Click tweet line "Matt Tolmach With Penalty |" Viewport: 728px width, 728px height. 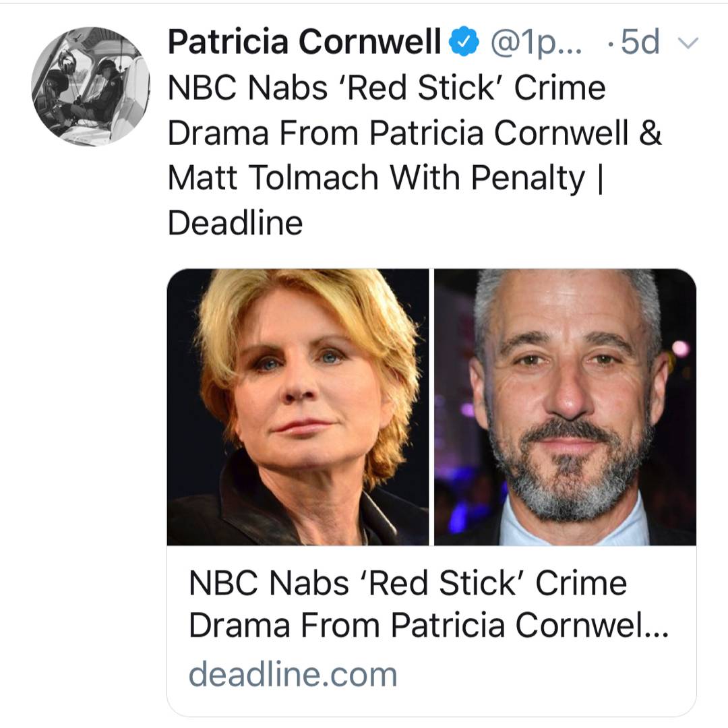coord(384,178)
